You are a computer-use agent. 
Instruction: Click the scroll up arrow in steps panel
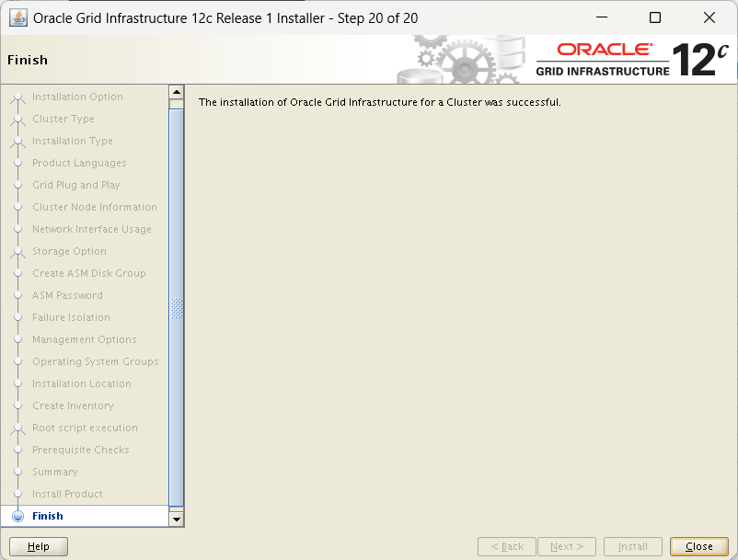point(177,92)
